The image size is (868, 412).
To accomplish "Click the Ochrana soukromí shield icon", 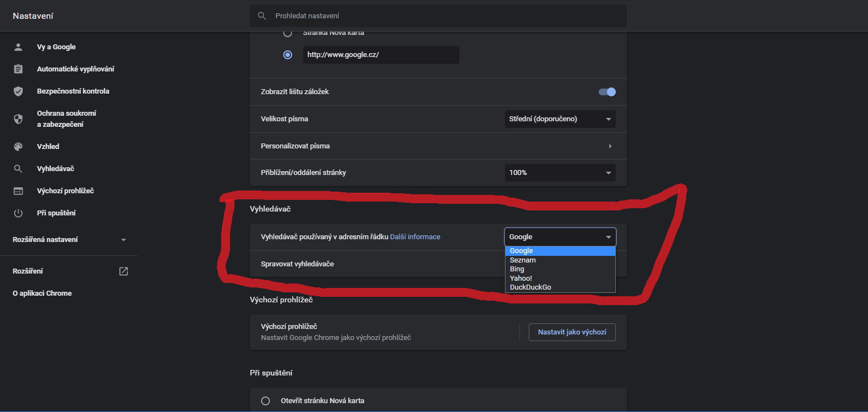I will coord(18,119).
